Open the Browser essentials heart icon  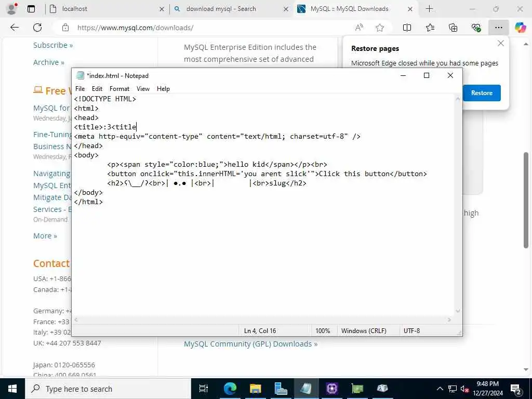coord(476,28)
